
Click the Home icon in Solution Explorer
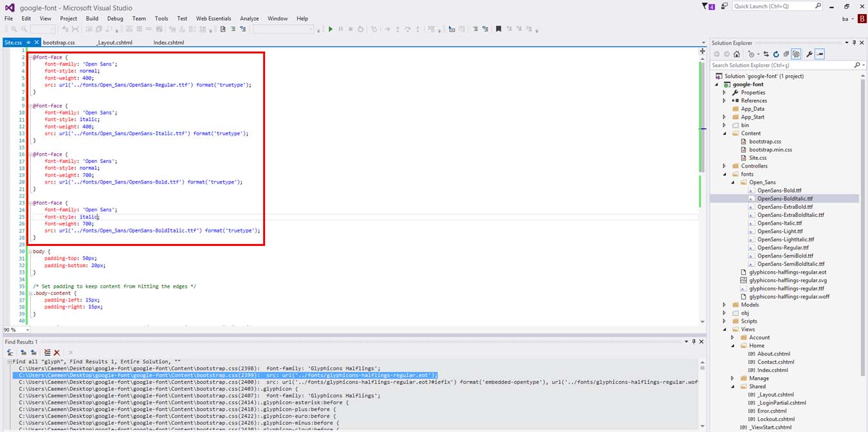[737, 55]
